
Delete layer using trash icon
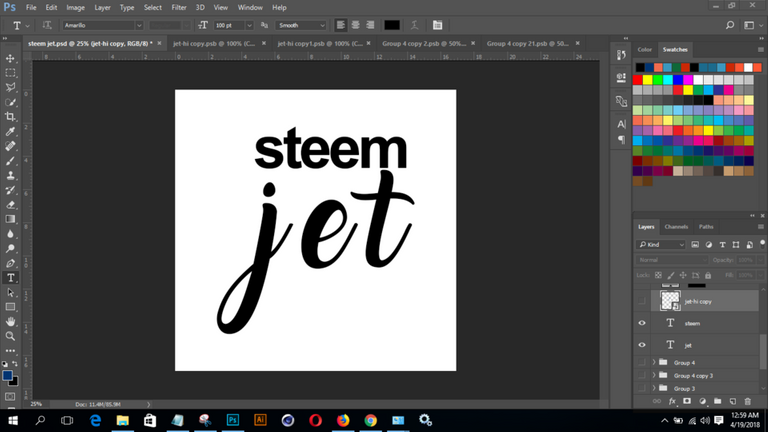click(x=747, y=400)
